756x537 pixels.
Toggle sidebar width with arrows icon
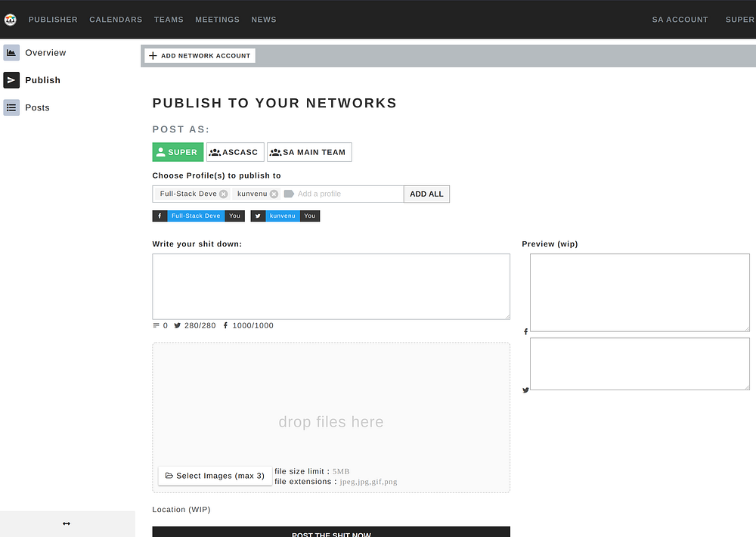coord(67,523)
